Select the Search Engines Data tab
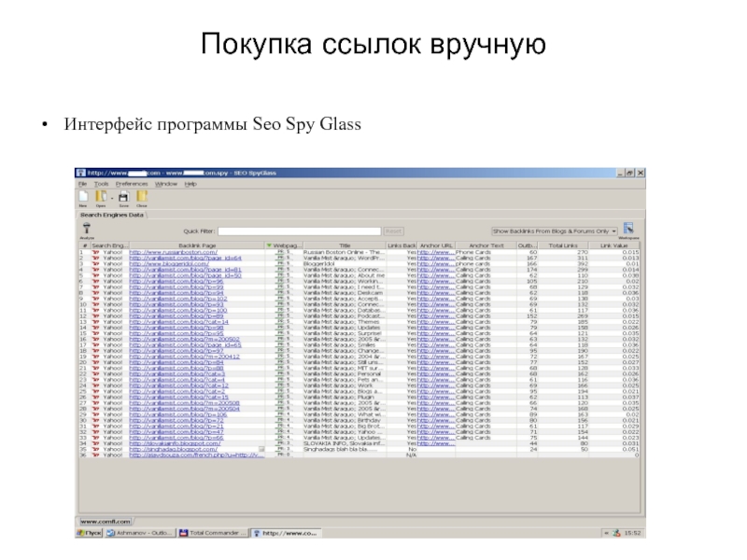The width and height of the screenshot is (747, 560). click(x=112, y=215)
